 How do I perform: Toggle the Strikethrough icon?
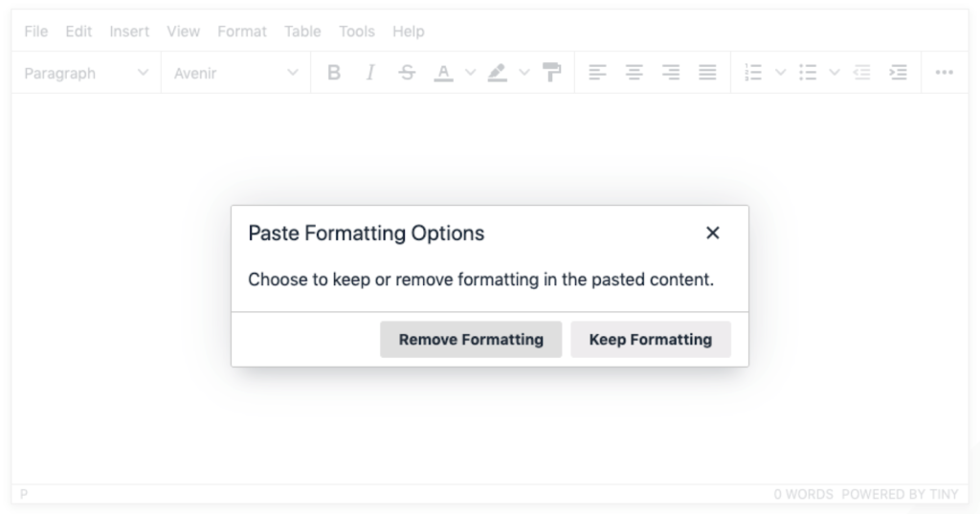(x=407, y=73)
